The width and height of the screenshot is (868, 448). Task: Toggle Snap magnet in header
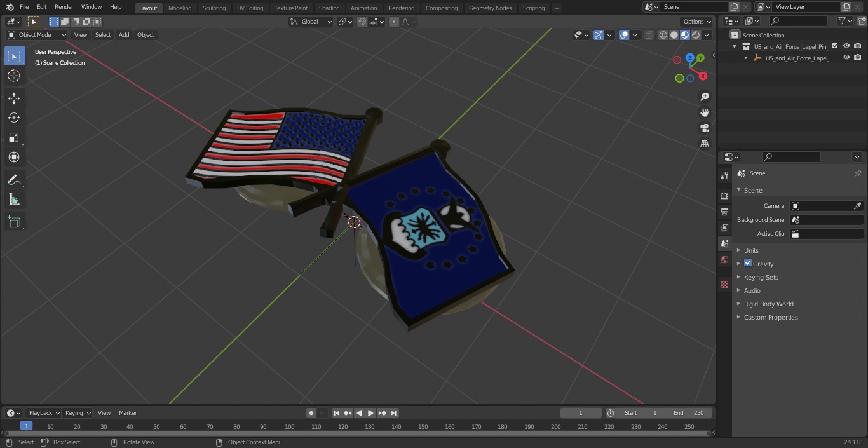coord(362,22)
